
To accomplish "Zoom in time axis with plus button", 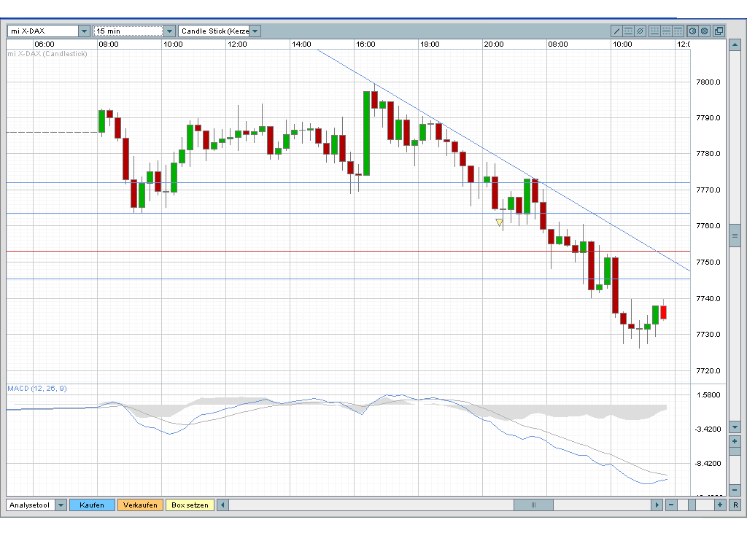I will coord(719,505).
